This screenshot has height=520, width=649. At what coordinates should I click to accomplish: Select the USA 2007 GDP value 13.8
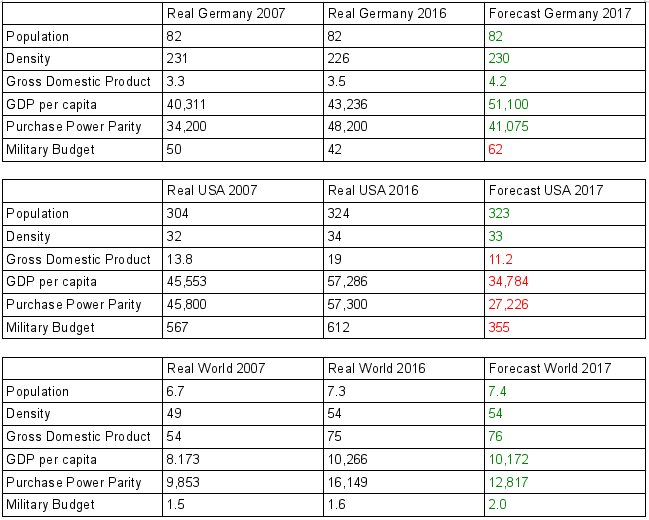click(180, 259)
